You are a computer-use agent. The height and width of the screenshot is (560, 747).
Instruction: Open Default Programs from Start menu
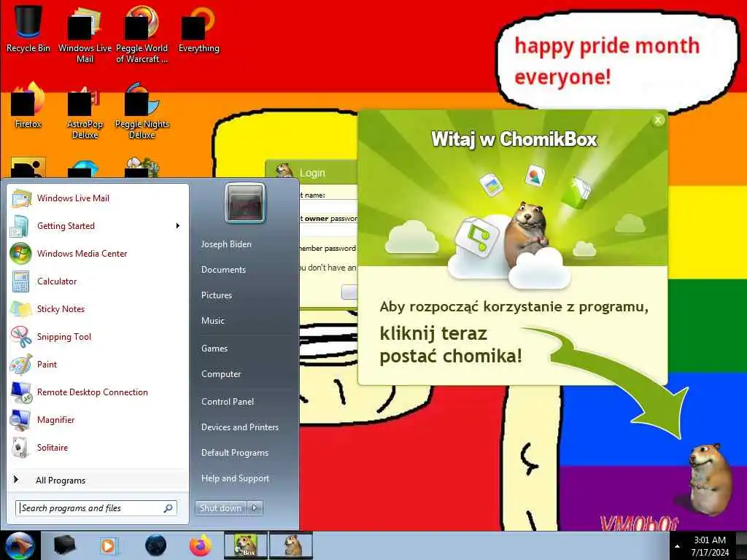235,453
